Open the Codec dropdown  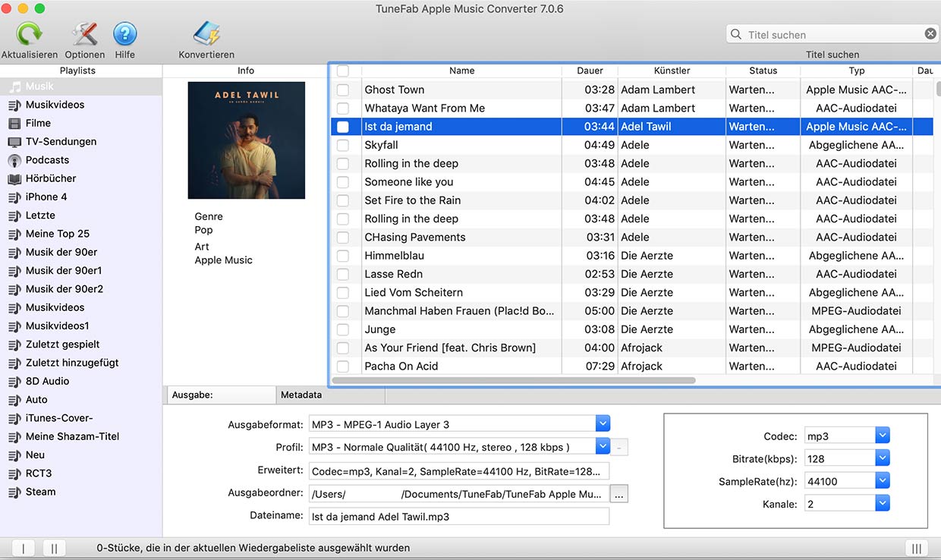point(883,436)
